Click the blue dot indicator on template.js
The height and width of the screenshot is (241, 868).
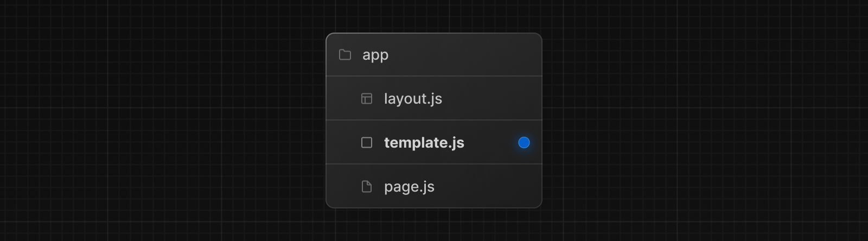tap(524, 143)
